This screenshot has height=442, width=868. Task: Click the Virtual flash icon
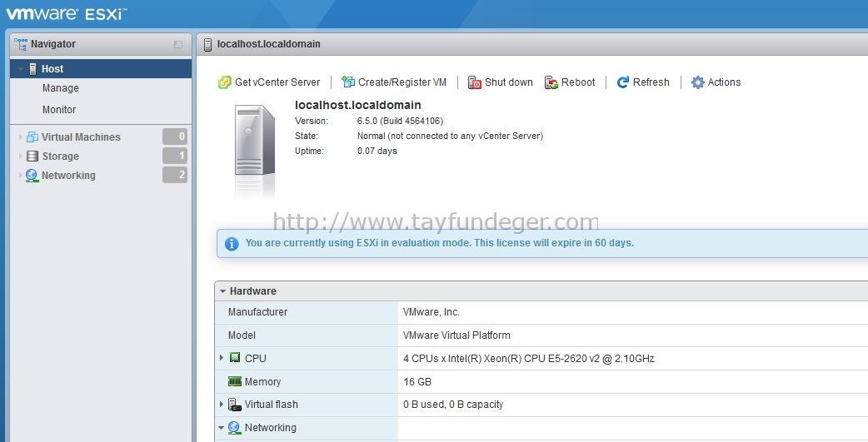[235, 405]
